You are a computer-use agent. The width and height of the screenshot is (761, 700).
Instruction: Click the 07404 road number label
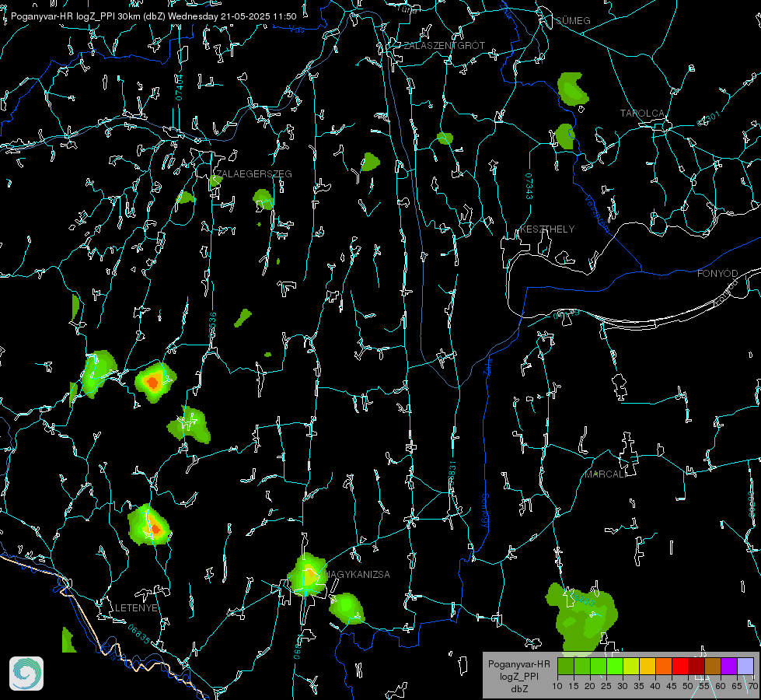tap(179, 88)
